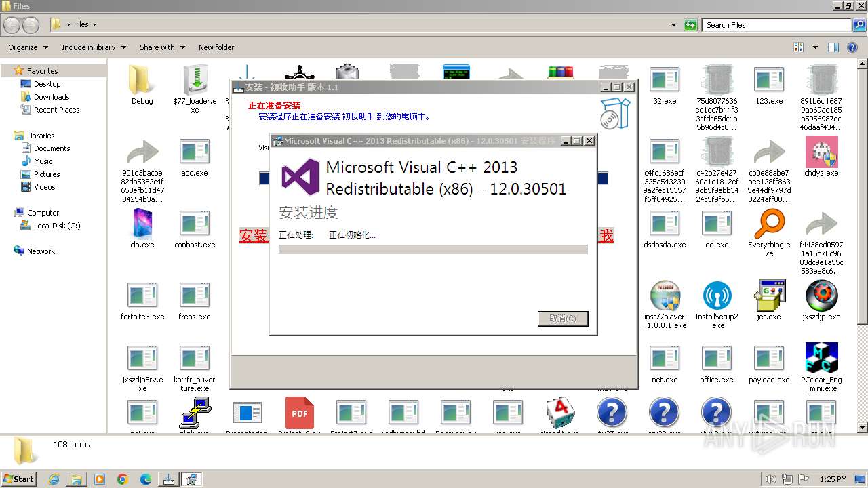This screenshot has height=488, width=868.
Task: Select the PCclear_Eng_mini.exe icon
Action: pos(821,359)
